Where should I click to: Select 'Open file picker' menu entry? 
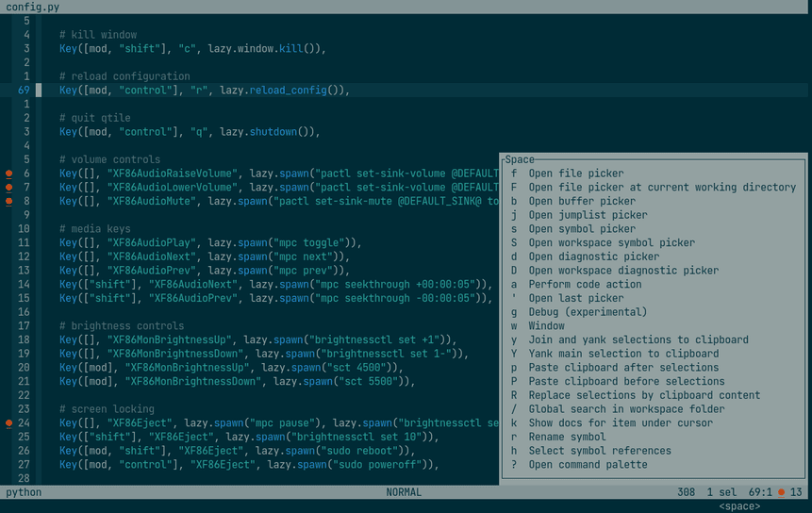653,174
